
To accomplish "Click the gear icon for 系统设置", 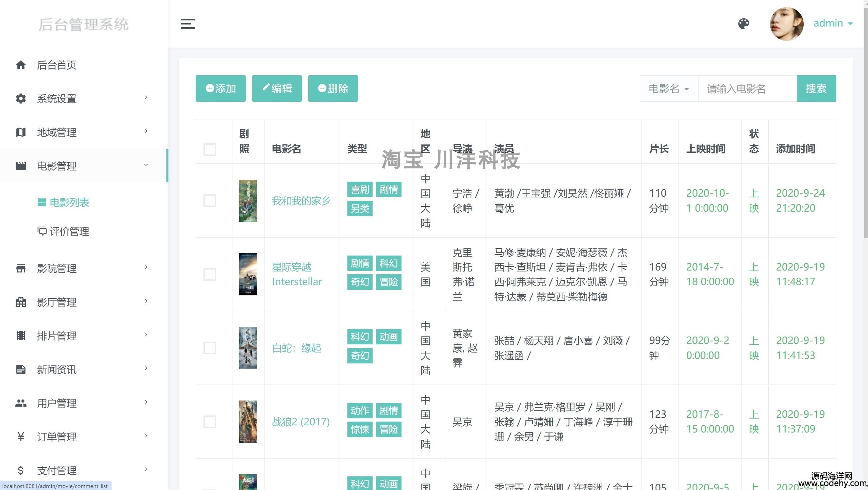I will coord(21,98).
